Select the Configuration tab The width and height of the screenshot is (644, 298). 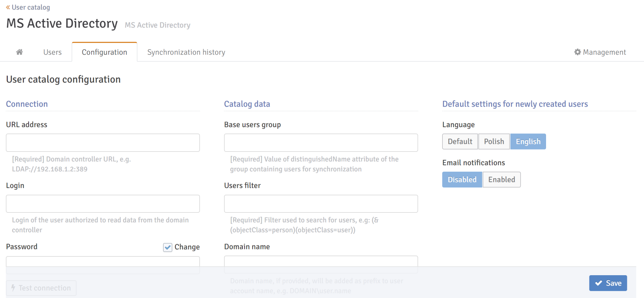pyautogui.click(x=104, y=52)
